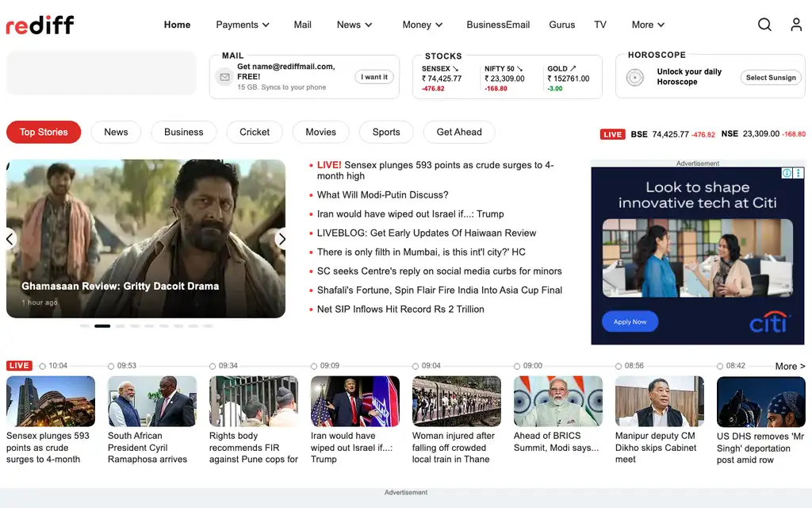The height and width of the screenshot is (508, 812).
Task: Expand the Payments dropdown
Action: click(243, 25)
